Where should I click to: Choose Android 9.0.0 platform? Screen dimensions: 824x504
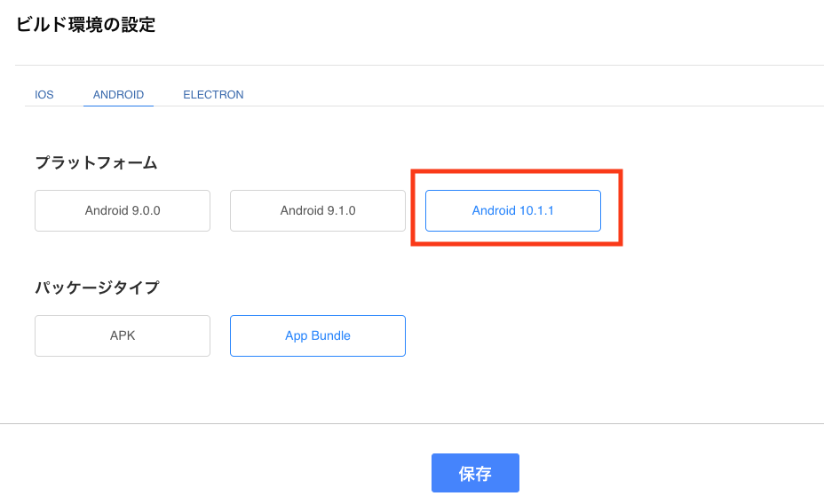123,210
